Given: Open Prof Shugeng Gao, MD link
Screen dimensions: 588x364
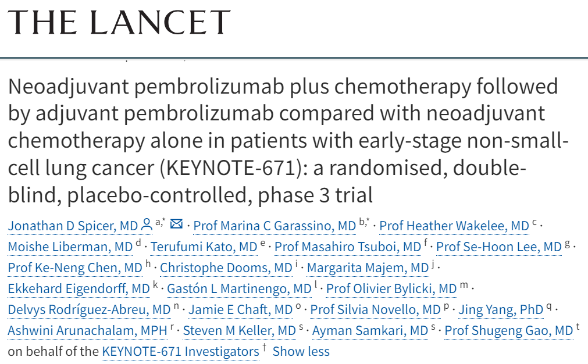Looking at the screenshot, I should [509, 331].
